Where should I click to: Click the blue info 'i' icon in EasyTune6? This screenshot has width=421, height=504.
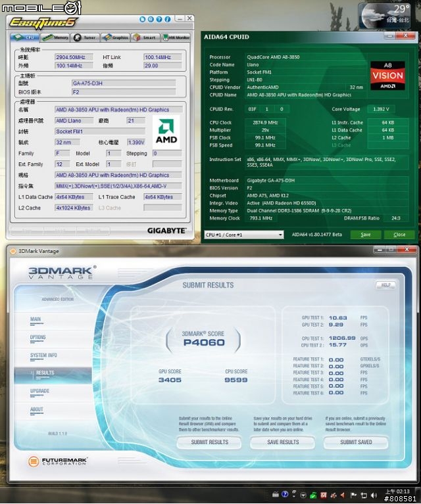pos(167,19)
